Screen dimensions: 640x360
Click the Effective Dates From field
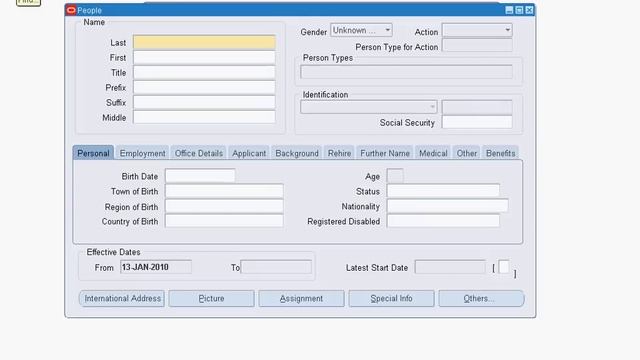click(156, 267)
